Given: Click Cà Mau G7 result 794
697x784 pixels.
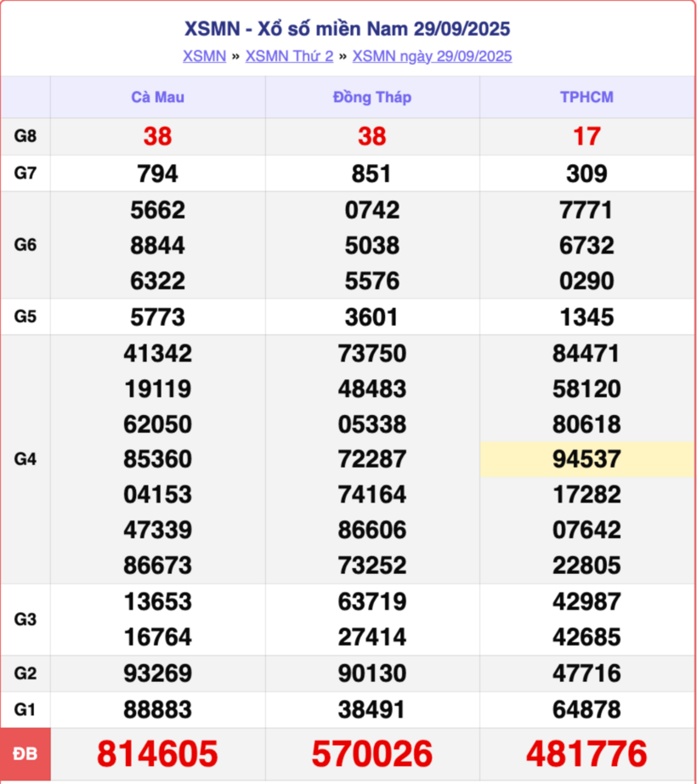Looking at the screenshot, I should click(157, 173).
